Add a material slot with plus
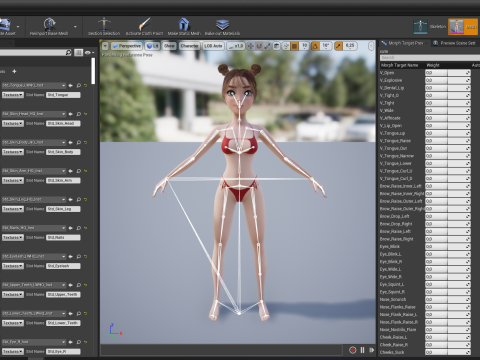Image resolution: width=480 pixels, height=360 pixels. 14,71
